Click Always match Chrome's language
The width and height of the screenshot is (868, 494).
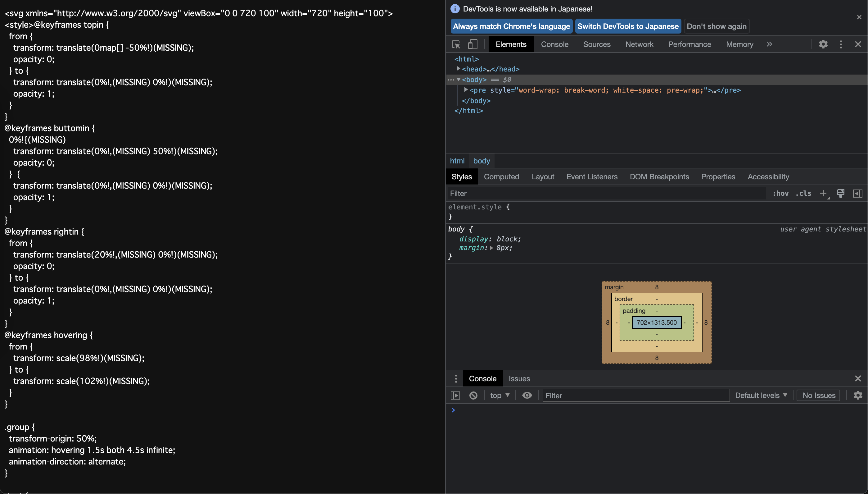tap(511, 26)
